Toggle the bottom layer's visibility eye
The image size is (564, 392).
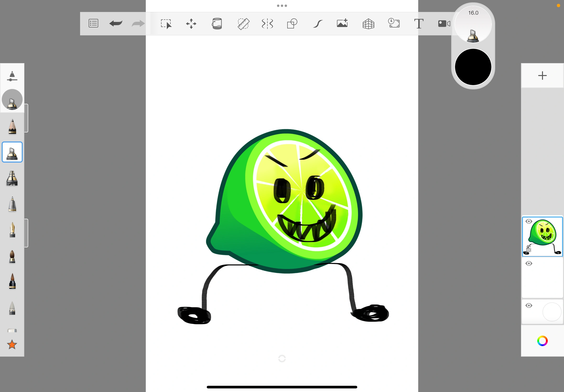coord(529,305)
